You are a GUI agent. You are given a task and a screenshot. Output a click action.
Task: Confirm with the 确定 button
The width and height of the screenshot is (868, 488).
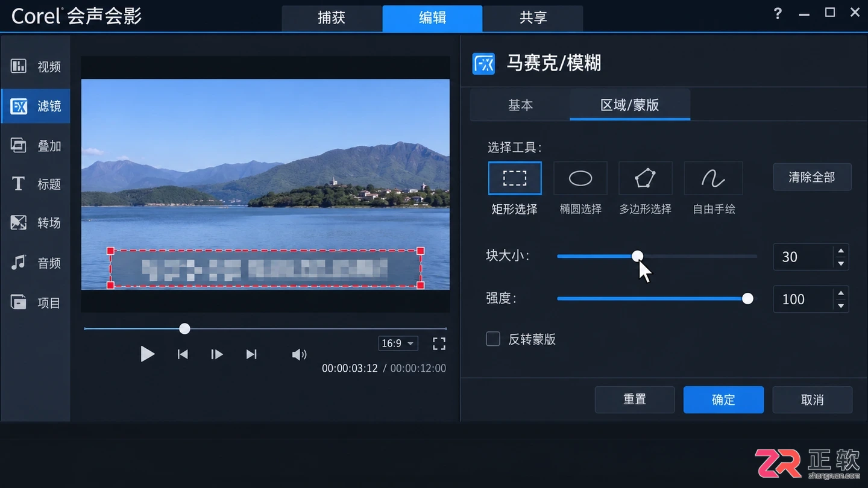click(x=723, y=399)
